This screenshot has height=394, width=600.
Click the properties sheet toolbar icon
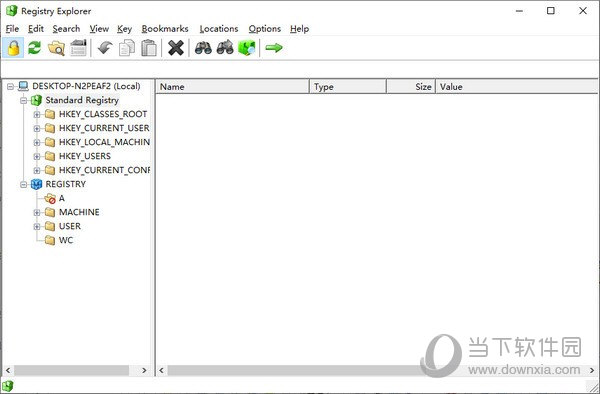click(78, 48)
